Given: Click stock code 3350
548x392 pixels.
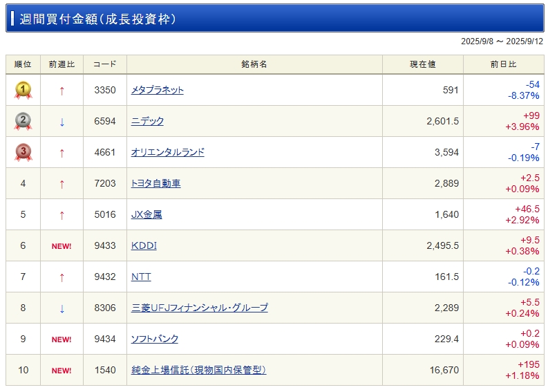Looking at the screenshot, I should tap(105, 90).
